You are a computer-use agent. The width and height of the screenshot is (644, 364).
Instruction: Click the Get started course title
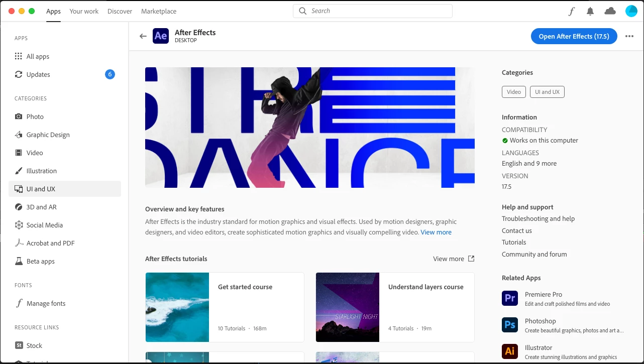[x=245, y=287]
